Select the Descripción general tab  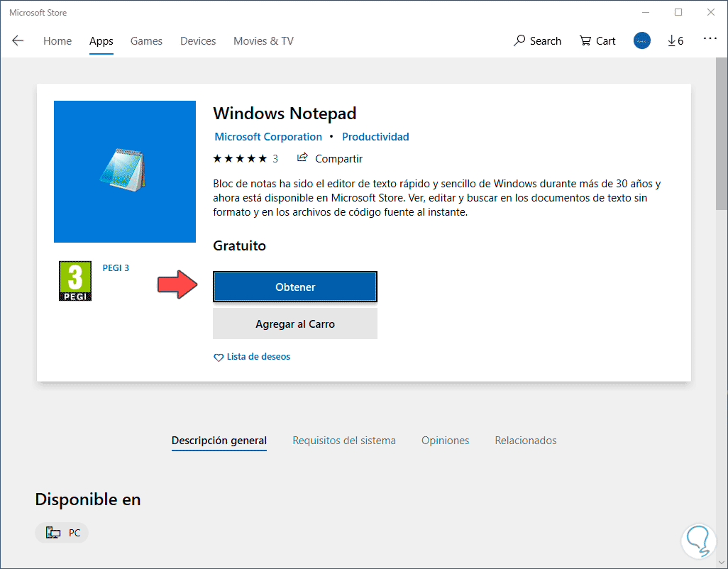(219, 441)
